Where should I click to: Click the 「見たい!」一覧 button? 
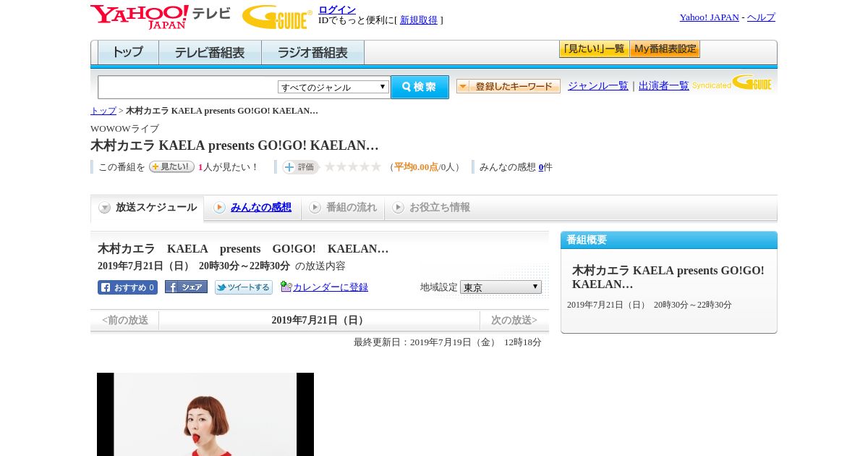594,49
